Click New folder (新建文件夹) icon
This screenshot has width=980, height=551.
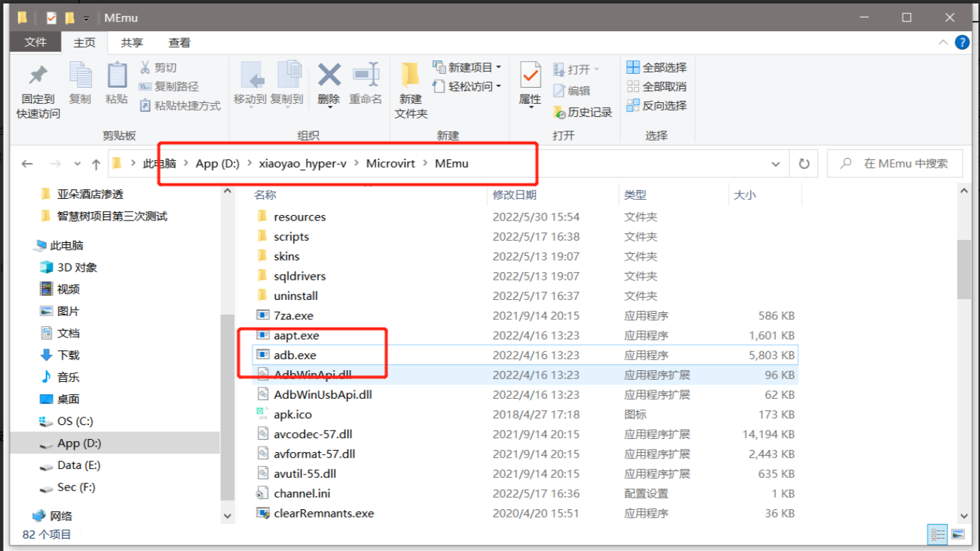(411, 75)
